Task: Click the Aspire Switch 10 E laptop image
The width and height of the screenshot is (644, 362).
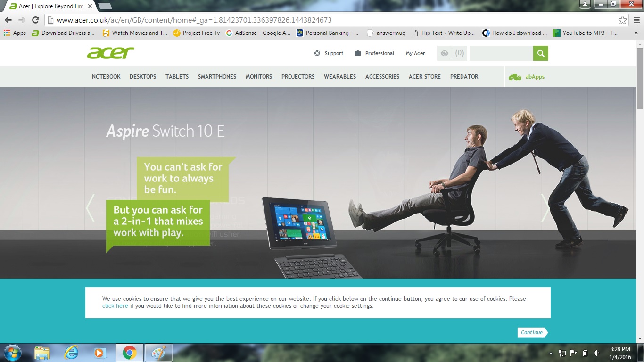Action: click(311, 238)
